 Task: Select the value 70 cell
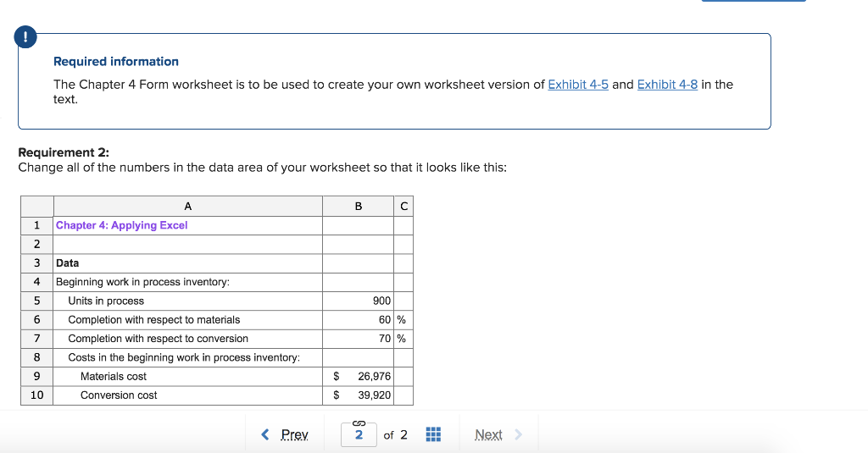coord(359,339)
